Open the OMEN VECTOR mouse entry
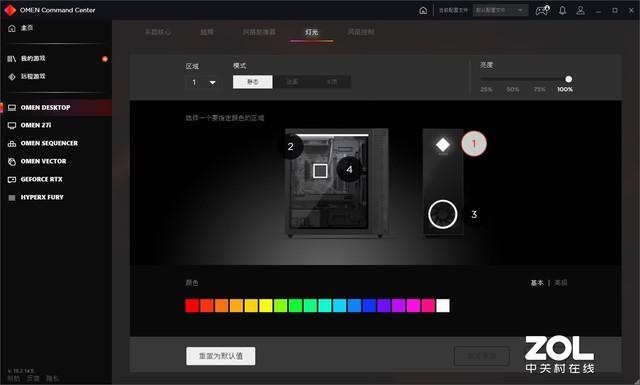Image resolution: width=640 pixels, height=385 pixels. (37, 161)
